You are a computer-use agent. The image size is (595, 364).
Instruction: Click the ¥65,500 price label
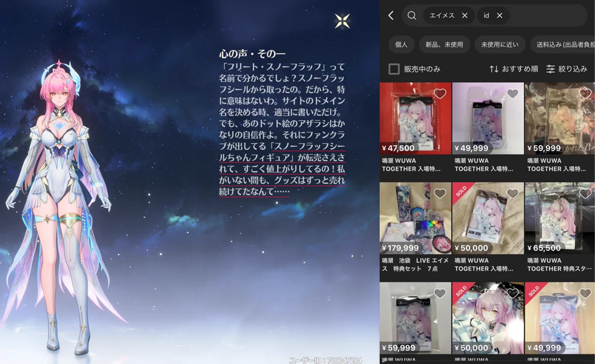click(x=544, y=248)
